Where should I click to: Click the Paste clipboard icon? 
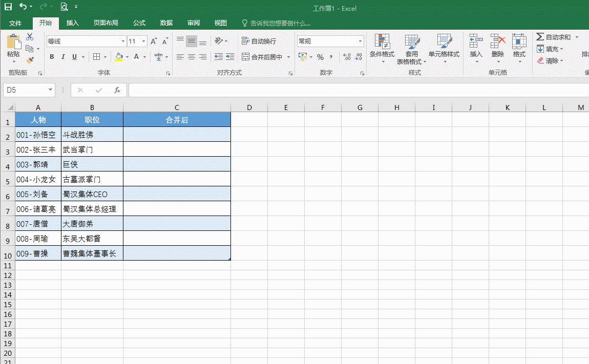point(13,41)
